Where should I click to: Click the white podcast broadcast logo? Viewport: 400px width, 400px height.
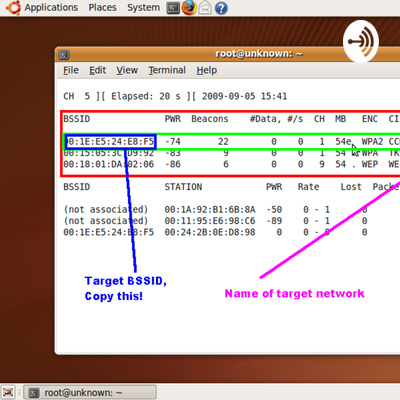(361, 41)
